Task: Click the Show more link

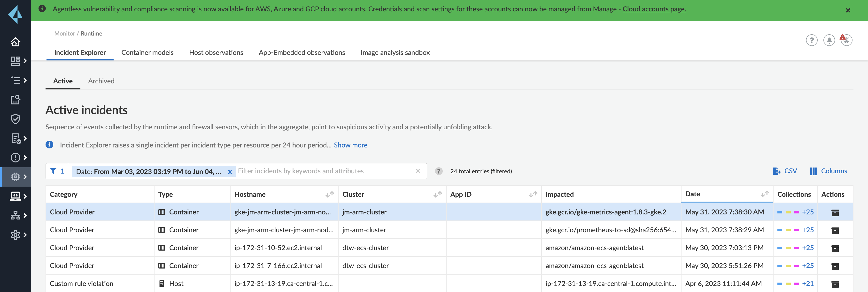Action: (x=350, y=145)
